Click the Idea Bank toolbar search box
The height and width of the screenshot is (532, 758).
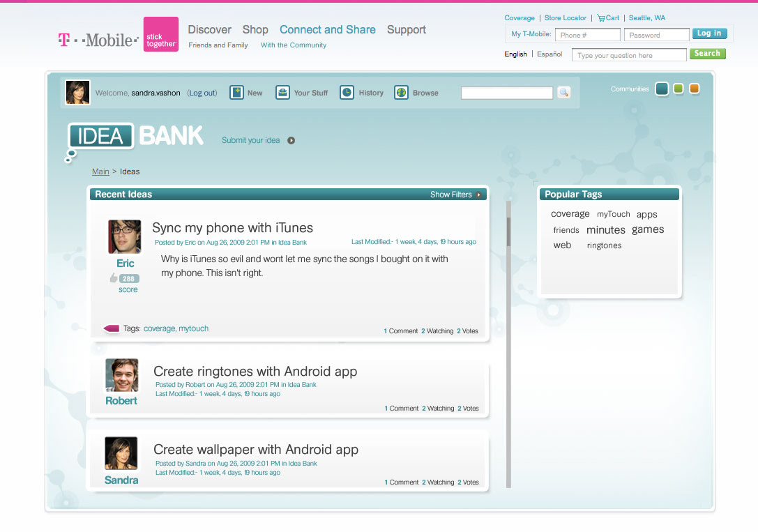[507, 93]
